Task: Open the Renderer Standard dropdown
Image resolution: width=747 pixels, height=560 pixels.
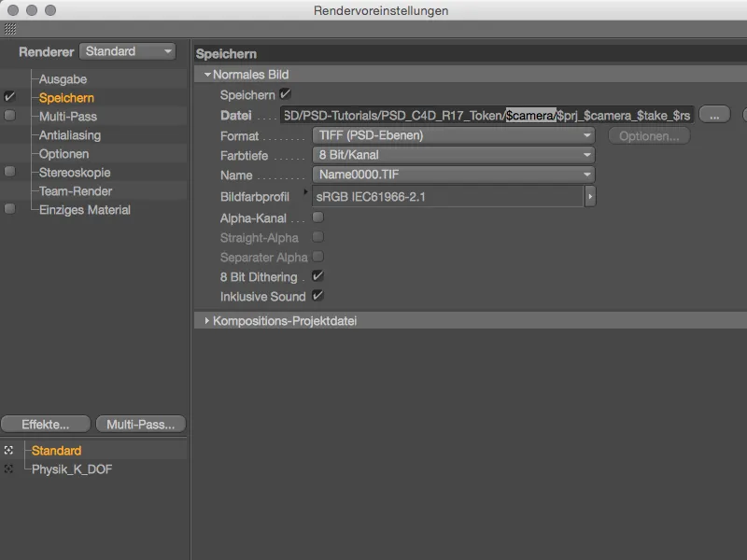Action: 127,51
